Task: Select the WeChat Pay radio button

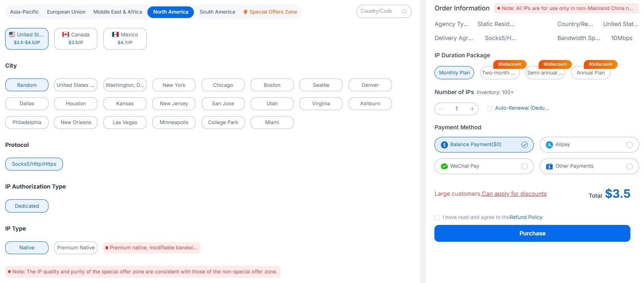Action: tap(525, 167)
